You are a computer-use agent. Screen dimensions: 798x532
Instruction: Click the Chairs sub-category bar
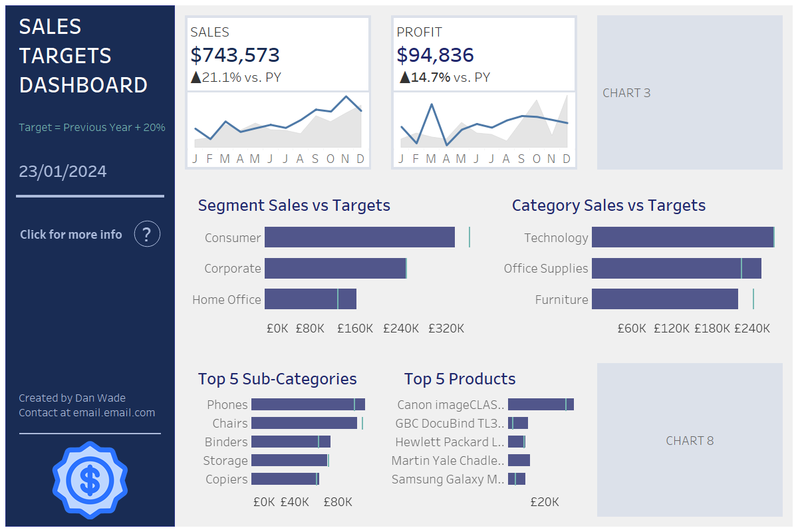[304, 423]
